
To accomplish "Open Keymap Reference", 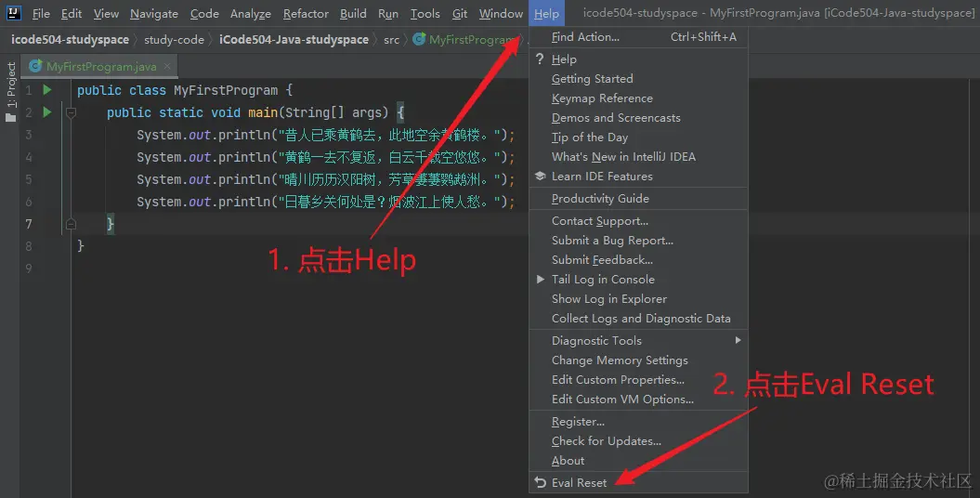I will click(x=639, y=98).
